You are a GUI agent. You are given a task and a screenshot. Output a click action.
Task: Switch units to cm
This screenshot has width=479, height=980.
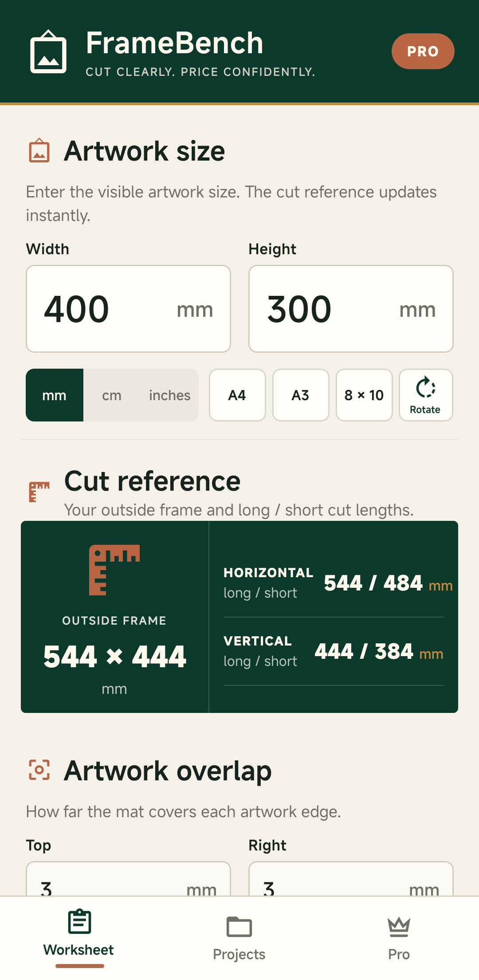click(x=111, y=395)
